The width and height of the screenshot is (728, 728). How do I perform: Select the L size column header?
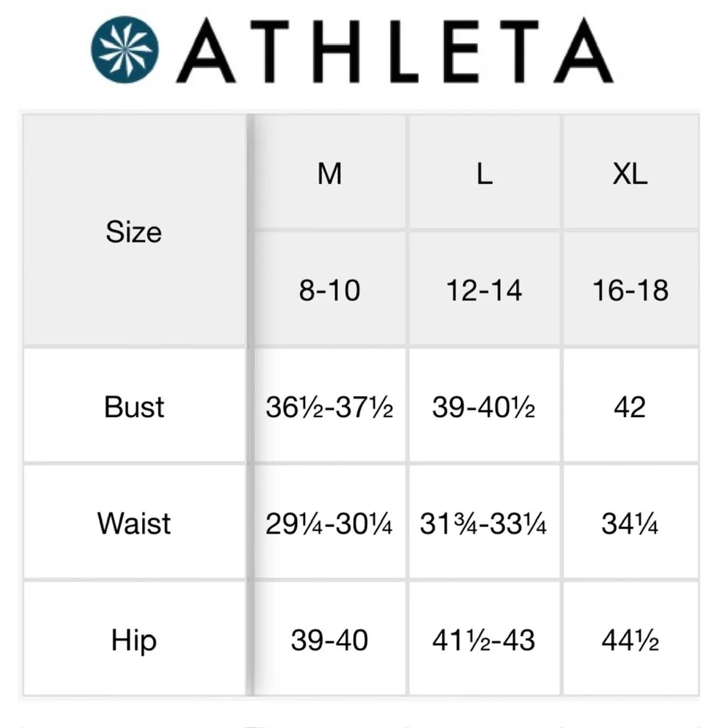coord(484,174)
